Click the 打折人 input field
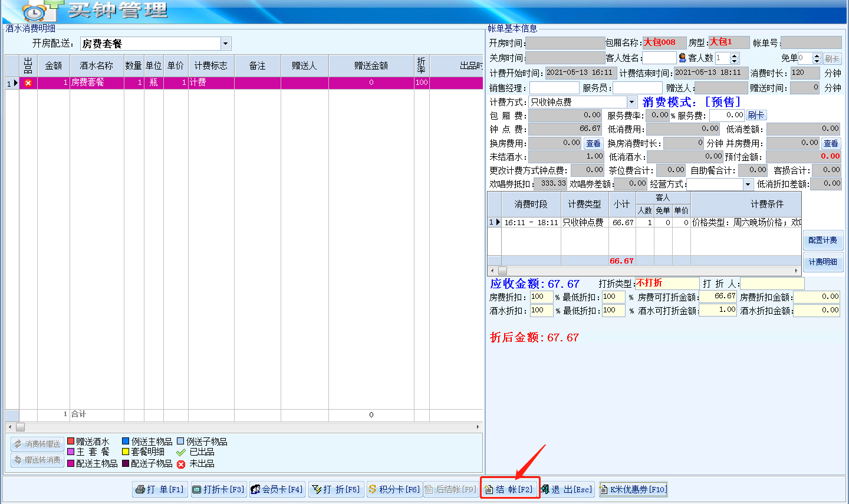 [772, 284]
